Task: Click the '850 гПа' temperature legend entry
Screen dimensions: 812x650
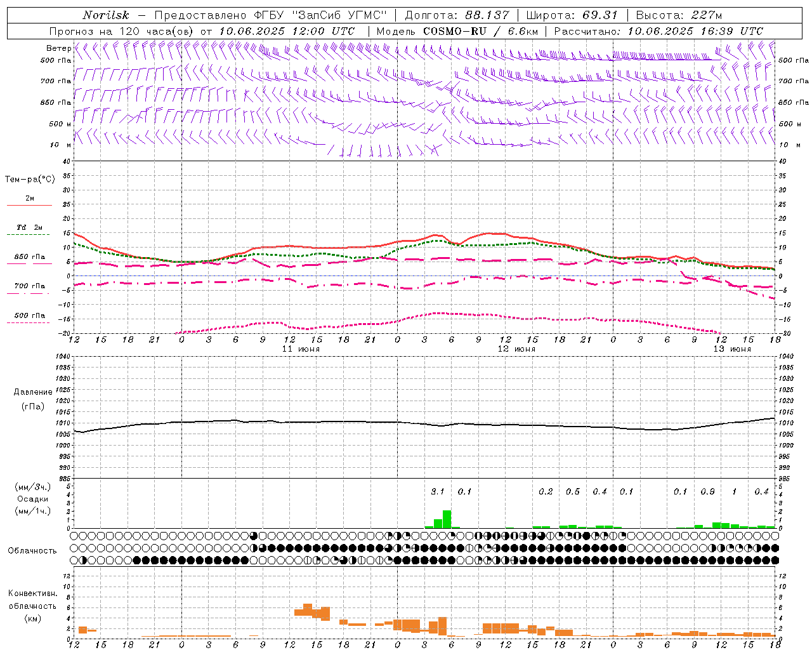Action: [30, 257]
